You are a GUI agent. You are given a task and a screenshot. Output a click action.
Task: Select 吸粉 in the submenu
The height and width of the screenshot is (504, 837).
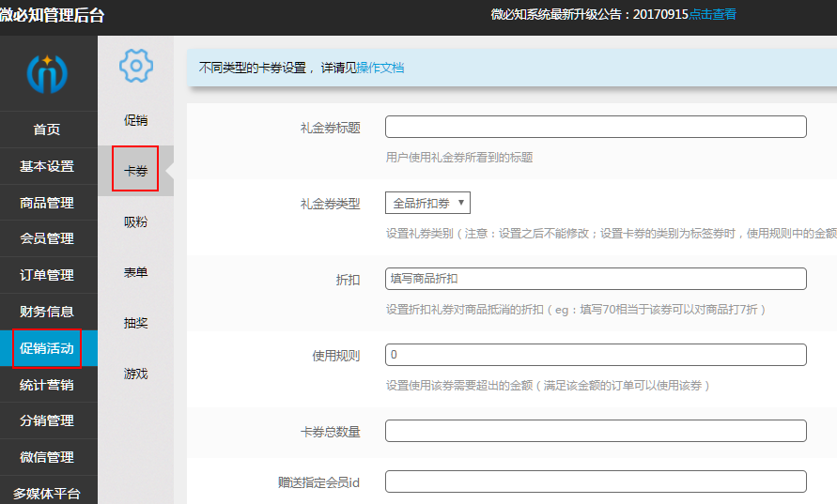[135, 221]
